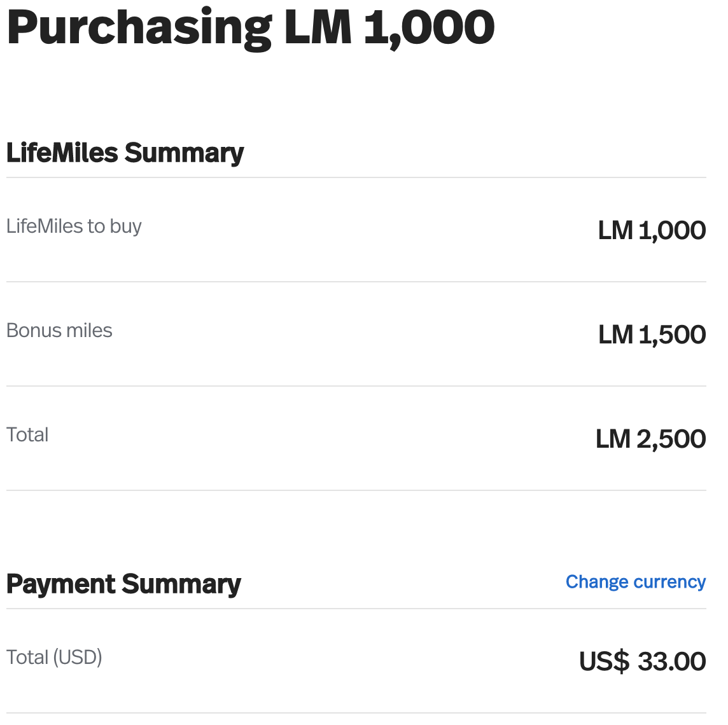Click the LifeMiles to buy label
This screenshot has height=725, width=728.
click(74, 226)
